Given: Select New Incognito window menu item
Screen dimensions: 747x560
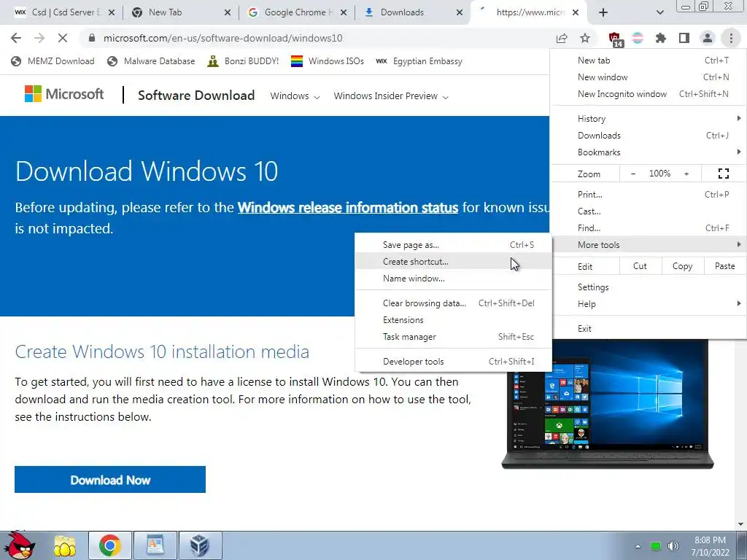Looking at the screenshot, I should coord(649,94).
